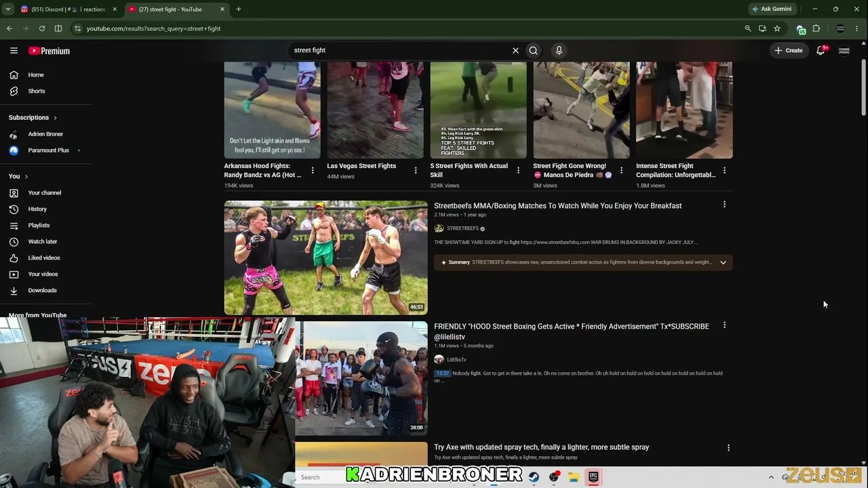Visit the STREETBEEFS channel name
868x488 pixels.
pos(462,228)
